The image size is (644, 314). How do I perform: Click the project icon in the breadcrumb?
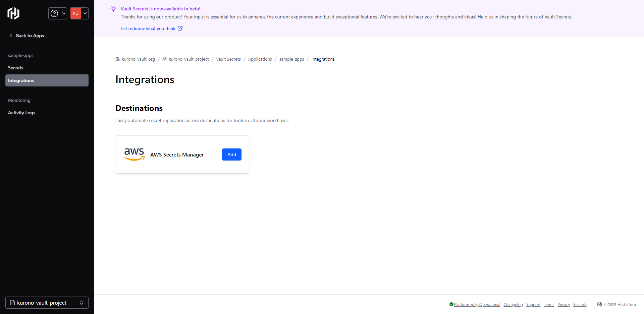(x=164, y=59)
